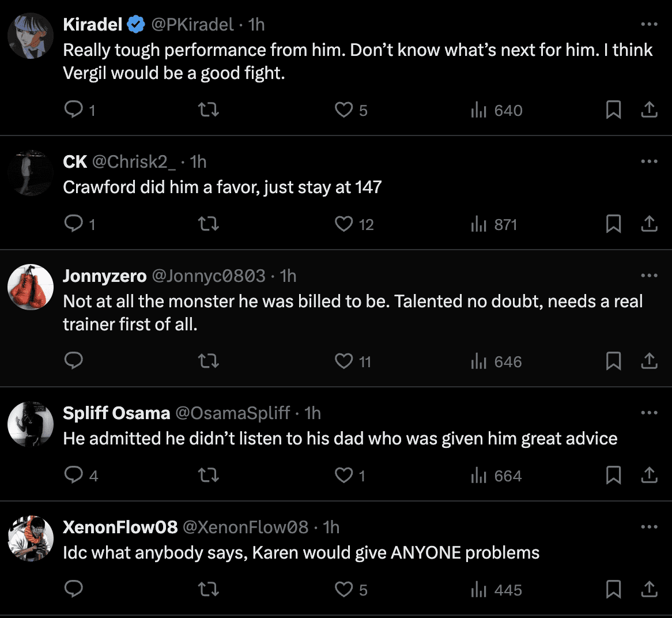This screenshot has height=618, width=672.
Task: Repost XenonFlow08's Karen tweet
Action: pos(208,589)
